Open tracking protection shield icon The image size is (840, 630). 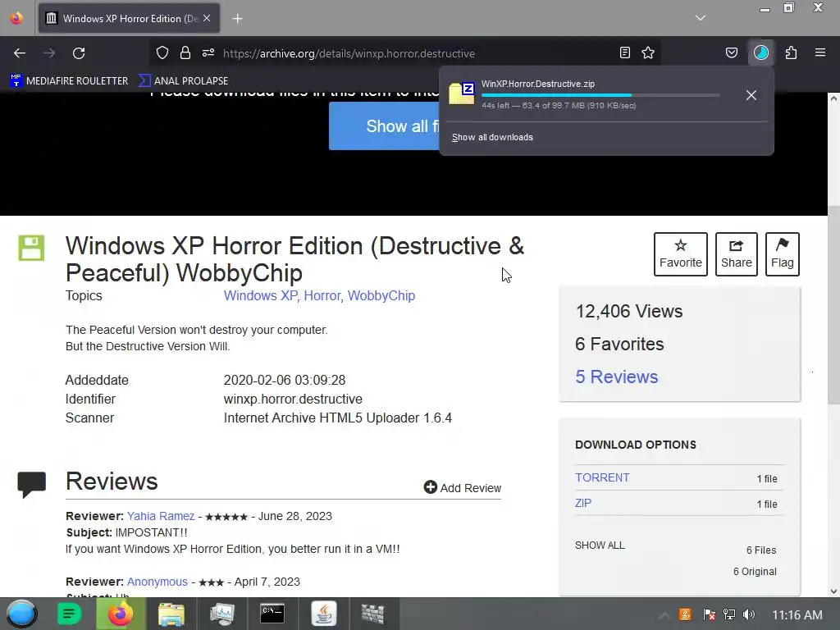coord(162,52)
